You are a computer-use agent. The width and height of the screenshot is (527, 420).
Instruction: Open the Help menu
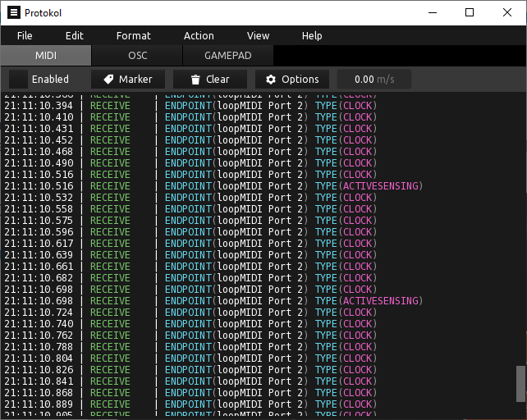coord(312,35)
